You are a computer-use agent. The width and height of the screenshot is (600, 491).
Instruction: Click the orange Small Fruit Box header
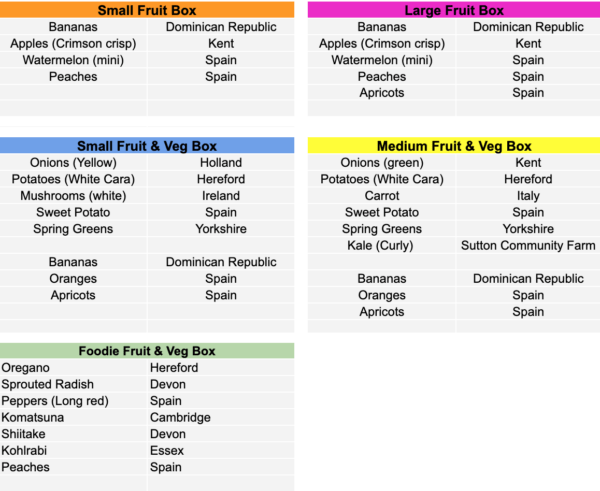[147, 10]
